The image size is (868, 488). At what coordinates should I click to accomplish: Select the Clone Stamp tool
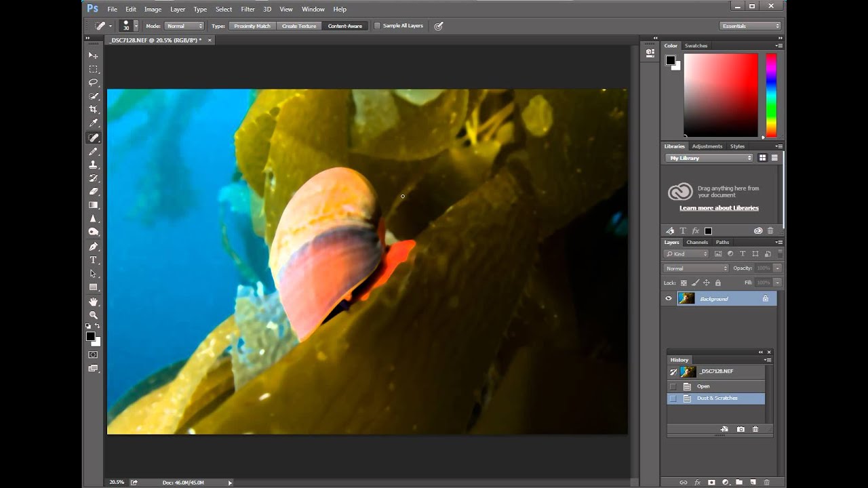point(94,165)
